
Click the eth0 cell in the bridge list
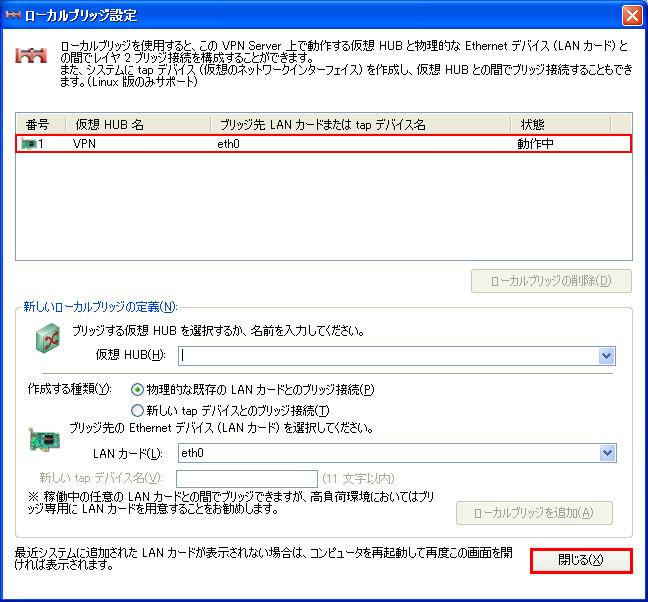228,144
